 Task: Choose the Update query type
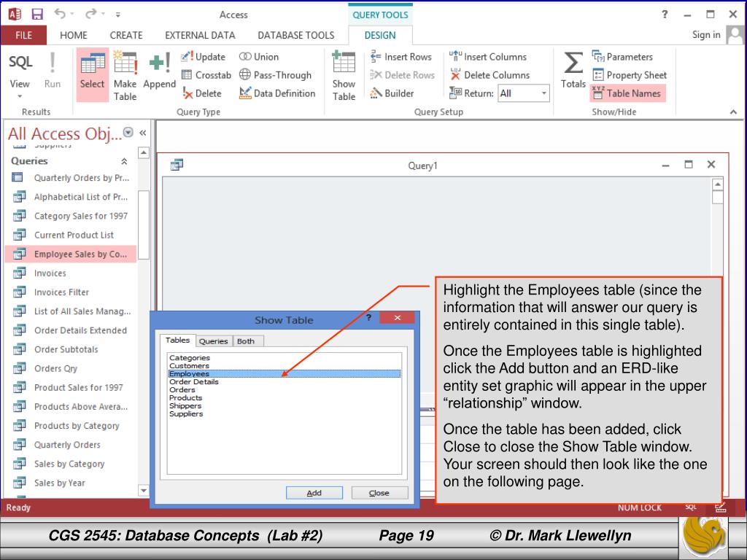point(203,57)
